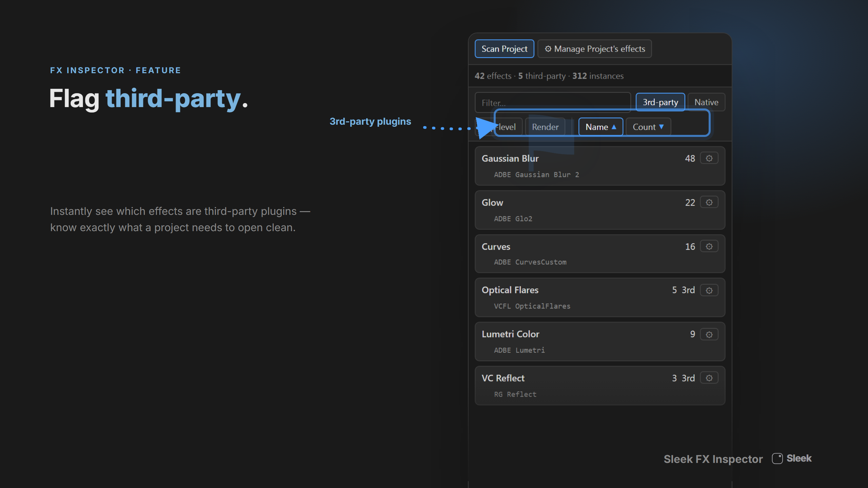Click the 3rd badge on Optical Flares
The height and width of the screenshot is (488, 868).
tap(688, 290)
